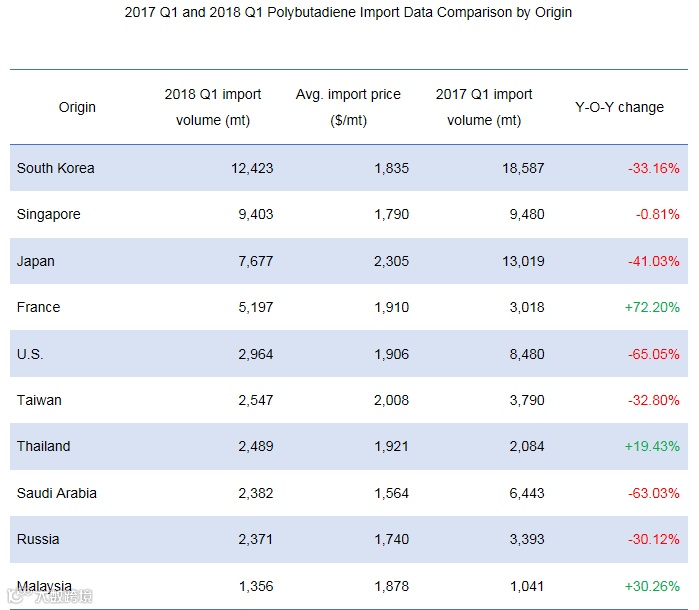Click the Y-O-Y change column header
Screen dimensions: 699x610
click(x=619, y=107)
